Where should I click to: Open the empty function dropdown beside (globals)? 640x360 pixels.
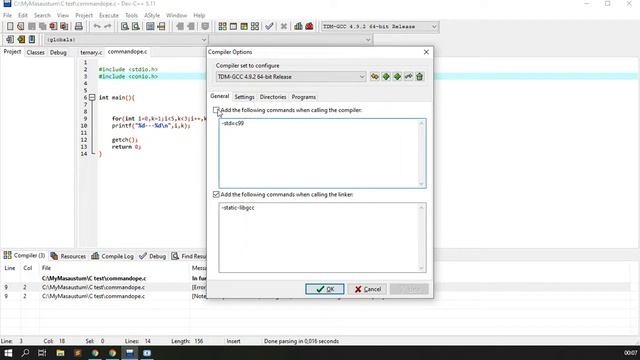(291, 40)
